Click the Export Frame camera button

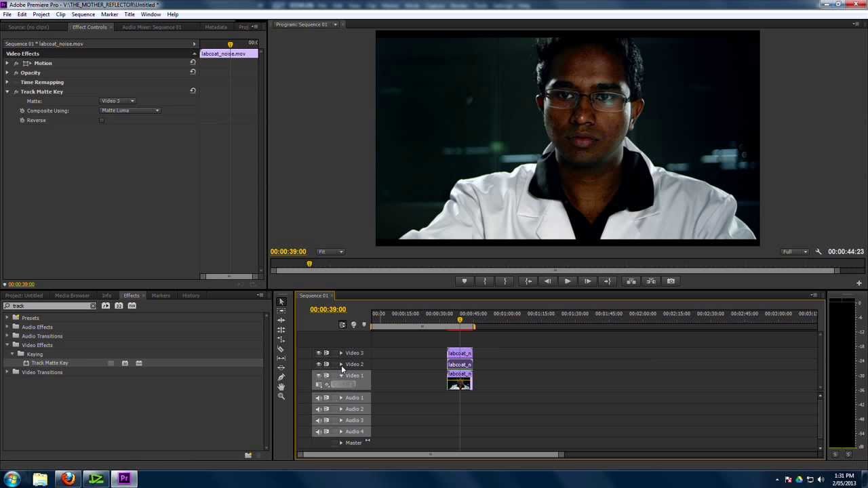pos(671,281)
